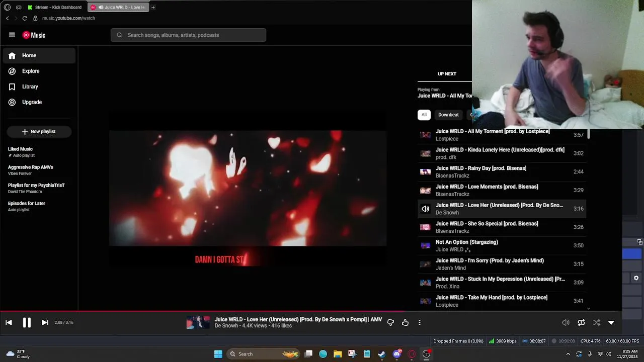Open the Windows Start menu

click(x=218, y=354)
